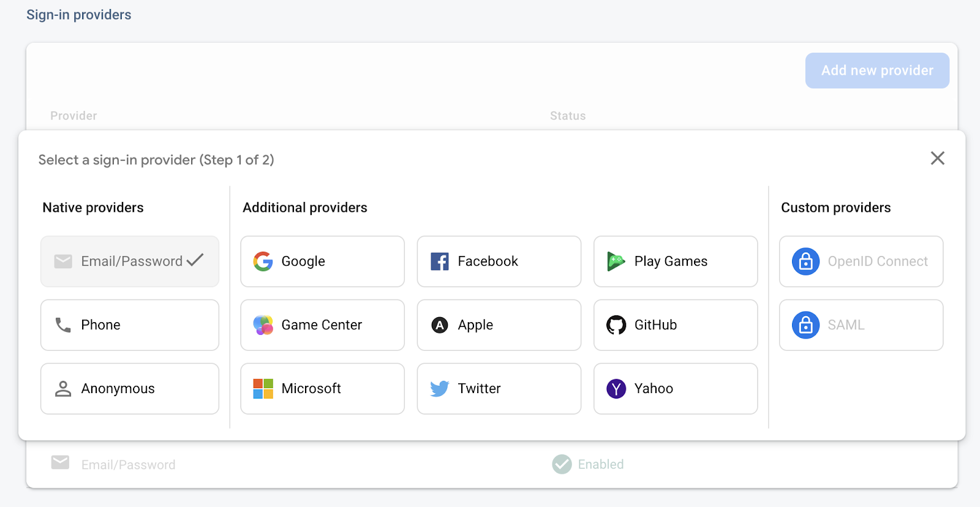Click the Microsoft four-square logo
Image resolution: width=980 pixels, height=507 pixels.
tap(263, 389)
